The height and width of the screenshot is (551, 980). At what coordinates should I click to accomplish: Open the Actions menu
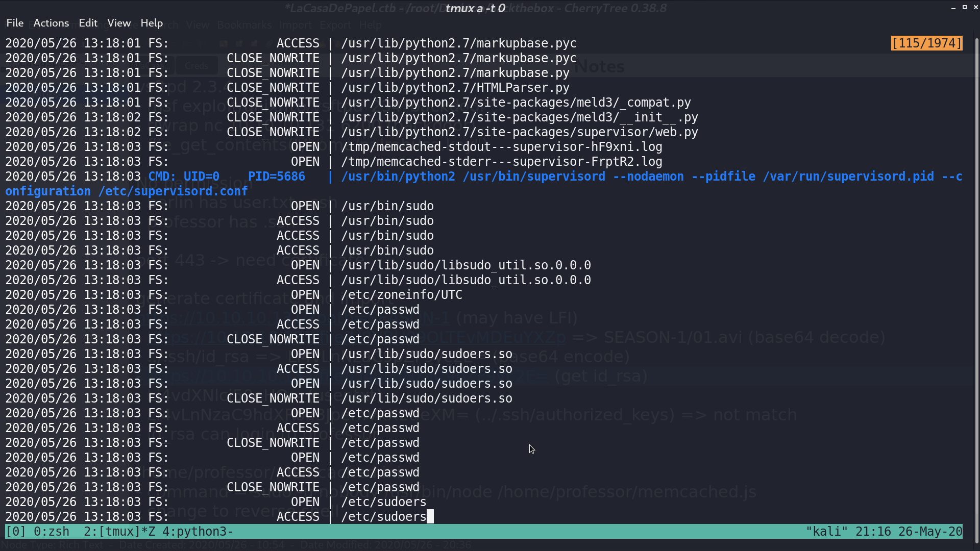(51, 23)
